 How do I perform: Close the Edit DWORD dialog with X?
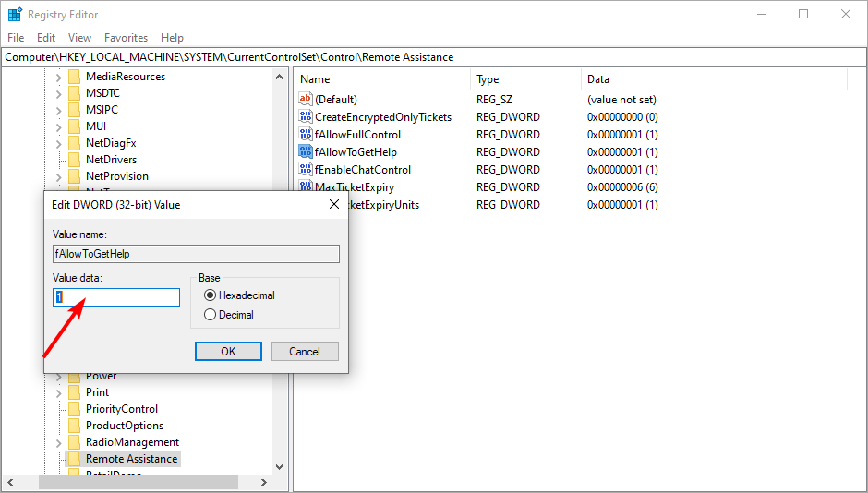(333, 204)
